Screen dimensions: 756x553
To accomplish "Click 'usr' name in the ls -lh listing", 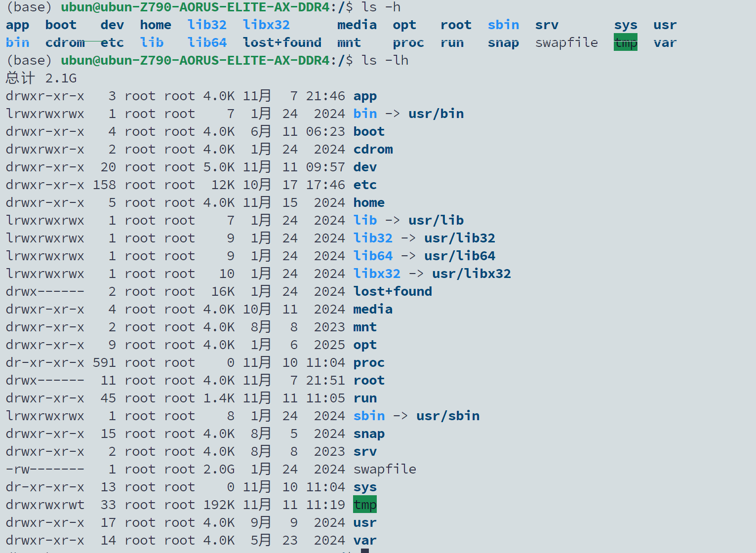I will tap(365, 523).
